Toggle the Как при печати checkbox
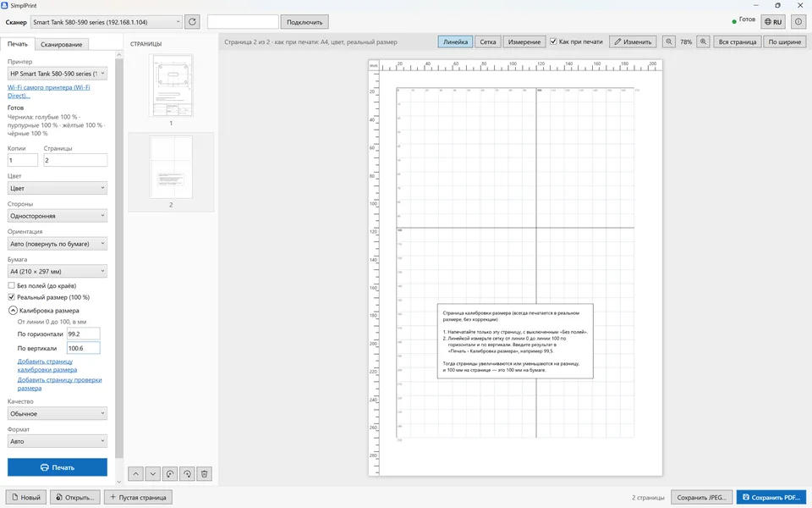The height and width of the screenshot is (508, 812). [x=553, y=41]
